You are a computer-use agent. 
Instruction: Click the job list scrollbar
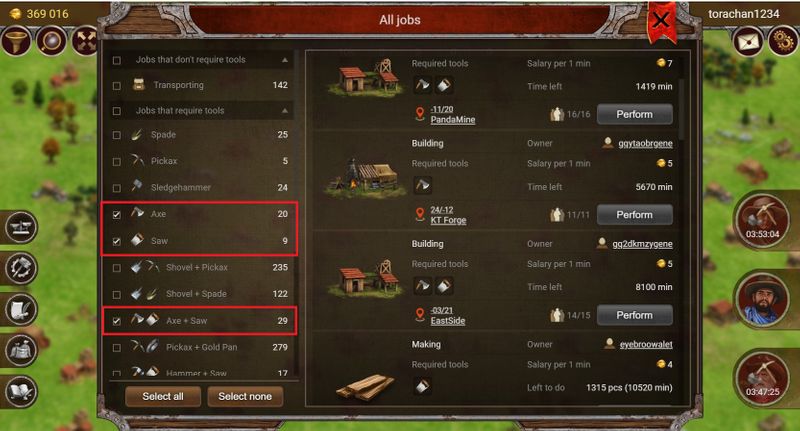(682, 110)
